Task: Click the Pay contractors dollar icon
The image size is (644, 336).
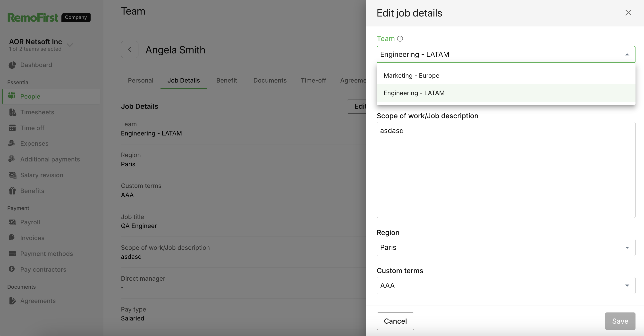Action: point(11,269)
